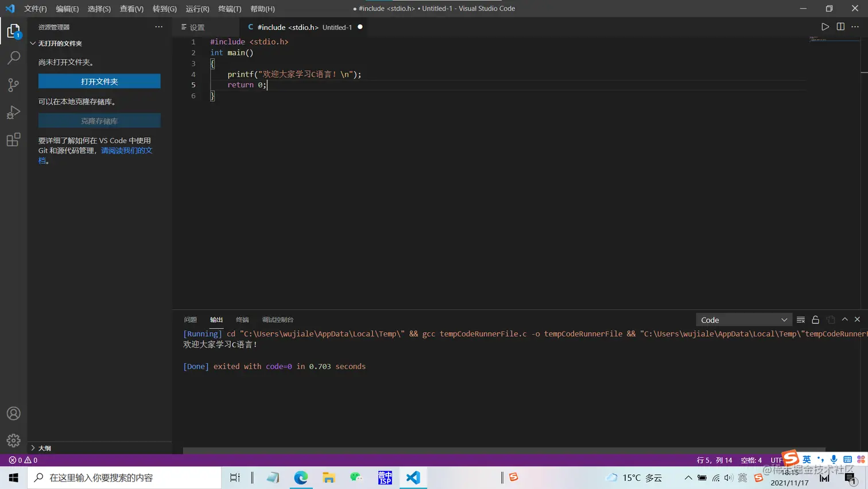Clear the output panel
Screen dimensions: 868x489
click(801, 320)
